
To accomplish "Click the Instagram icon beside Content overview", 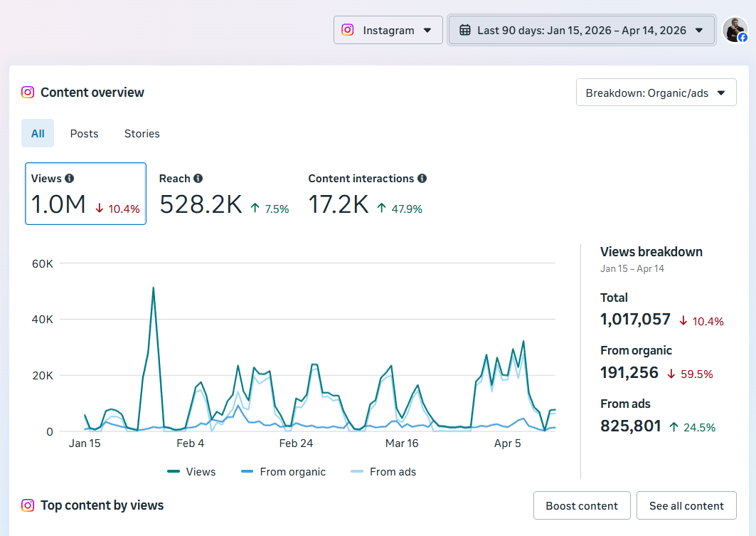I will pyautogui.click(x=28, y=93).
